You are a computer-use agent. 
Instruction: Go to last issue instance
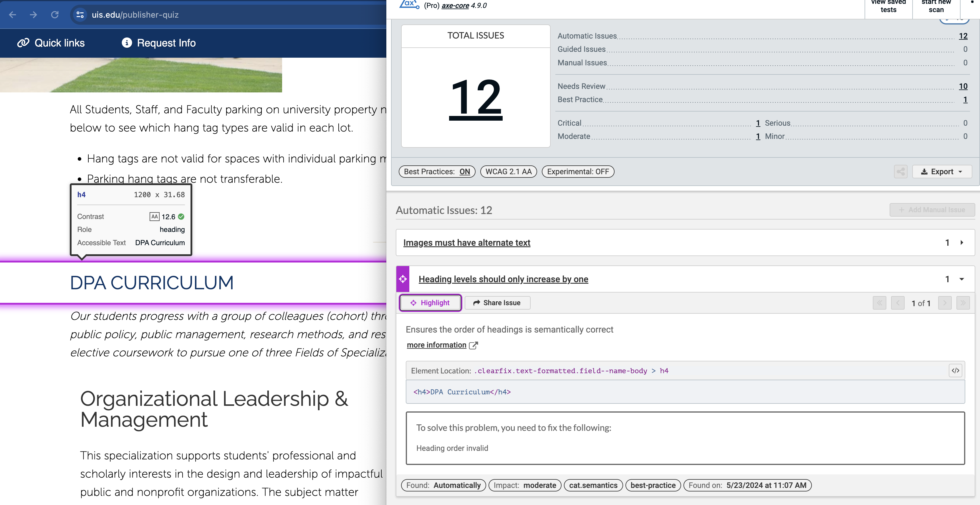pyautogui.click(x=963, y=303)
